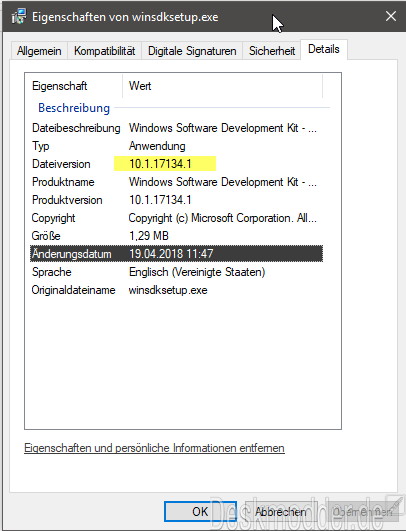
Task: Close the properties dialog window
Action: 391,16
